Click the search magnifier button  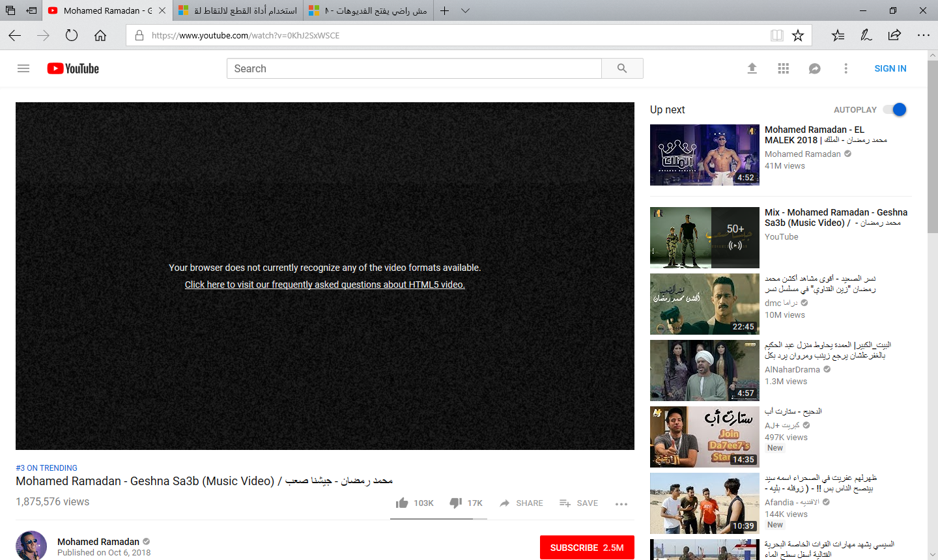622,68
